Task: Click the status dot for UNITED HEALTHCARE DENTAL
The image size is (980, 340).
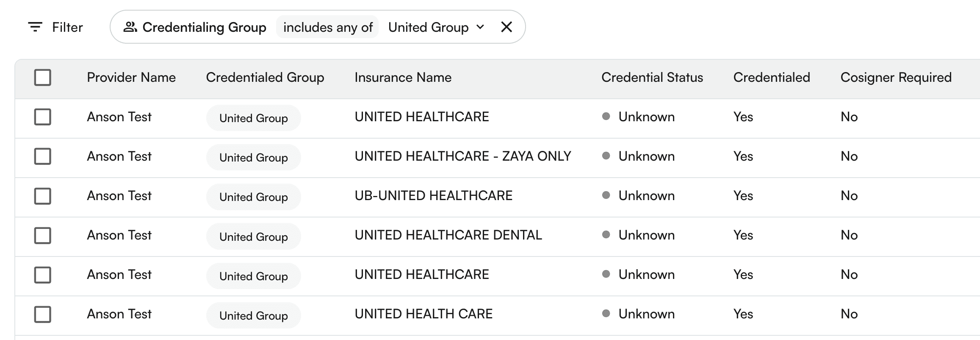Action: (x=606, y=234)
